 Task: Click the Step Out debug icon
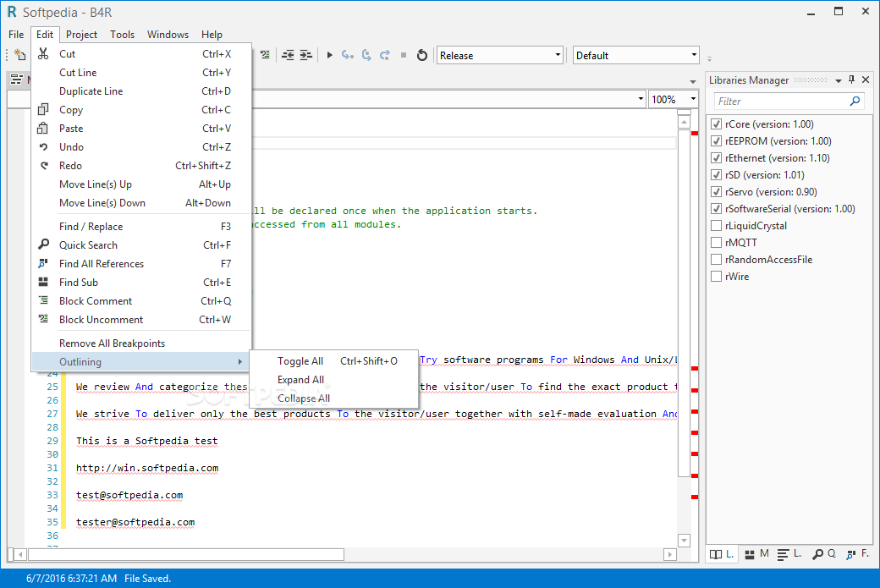click(385, 55)
